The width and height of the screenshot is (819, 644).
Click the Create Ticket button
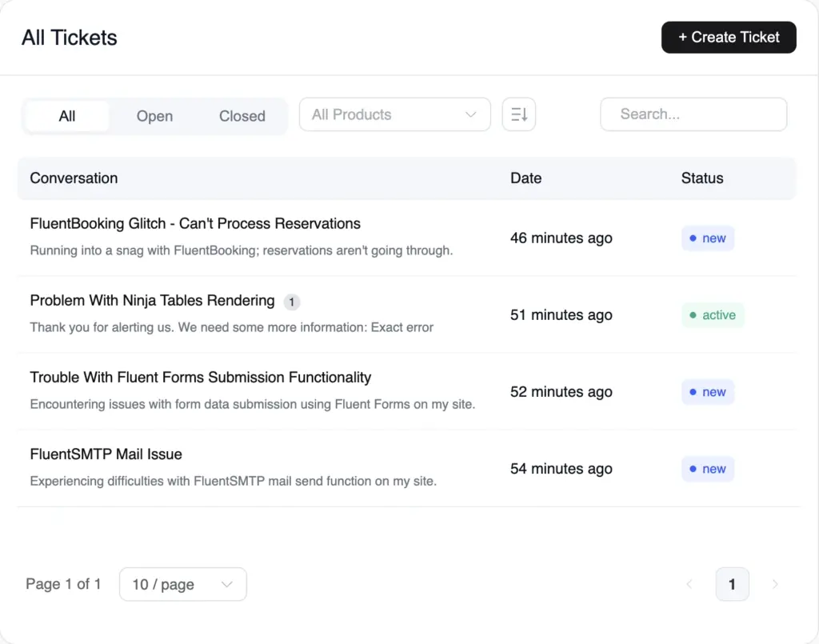point(729,37)
